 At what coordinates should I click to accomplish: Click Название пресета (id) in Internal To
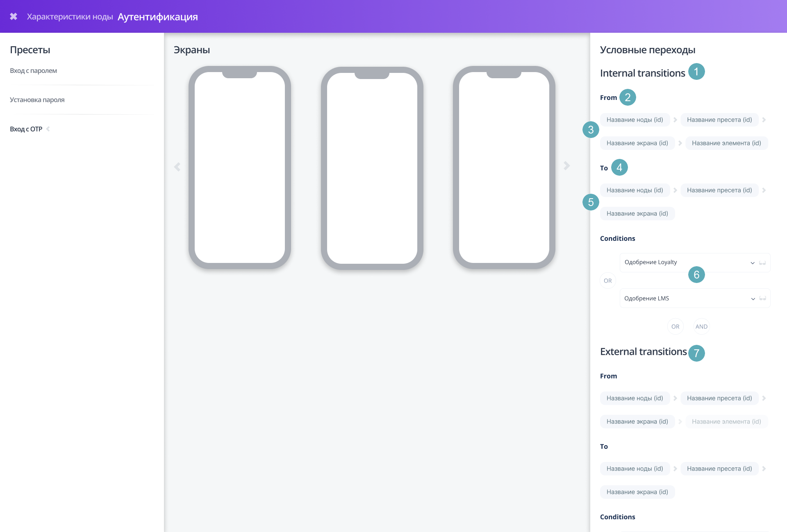pos(719,190)
